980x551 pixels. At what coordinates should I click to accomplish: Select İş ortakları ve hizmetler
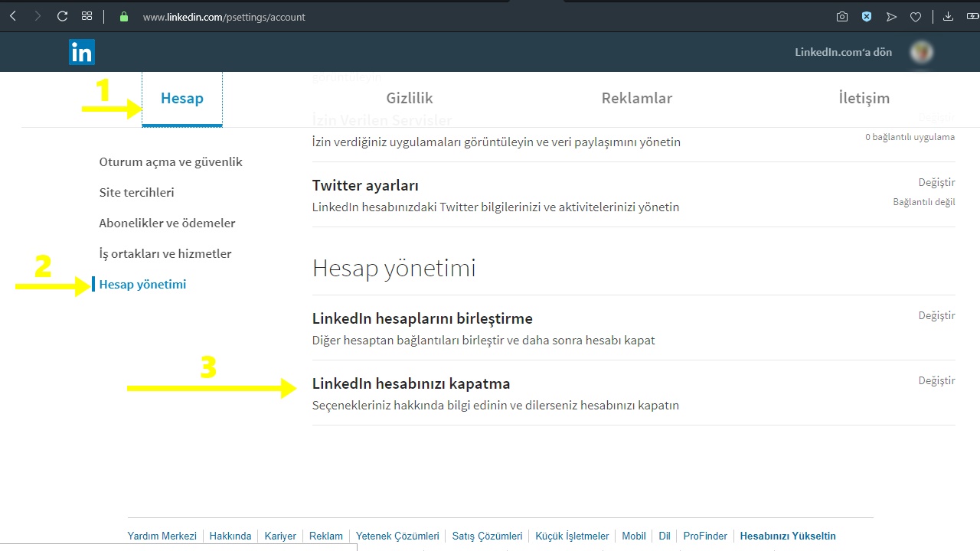165,253
